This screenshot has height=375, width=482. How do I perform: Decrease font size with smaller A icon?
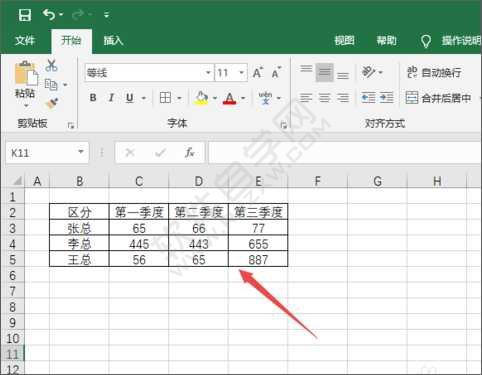(x=276, y=72)
